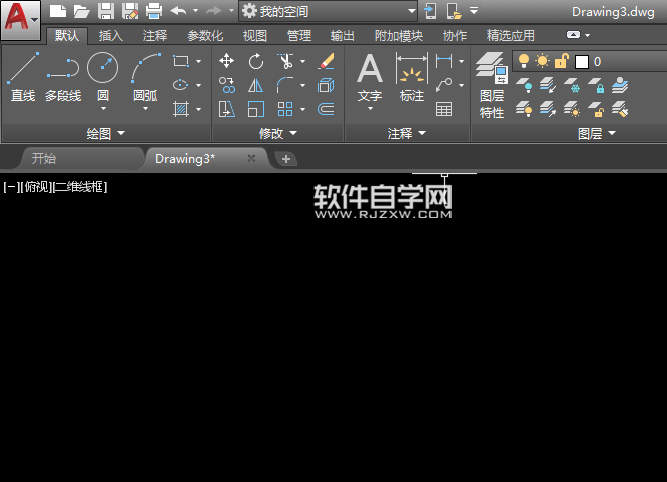Click the Undo arrow button
Viewport: 667px width, 482px height.
tap(179, 11)
